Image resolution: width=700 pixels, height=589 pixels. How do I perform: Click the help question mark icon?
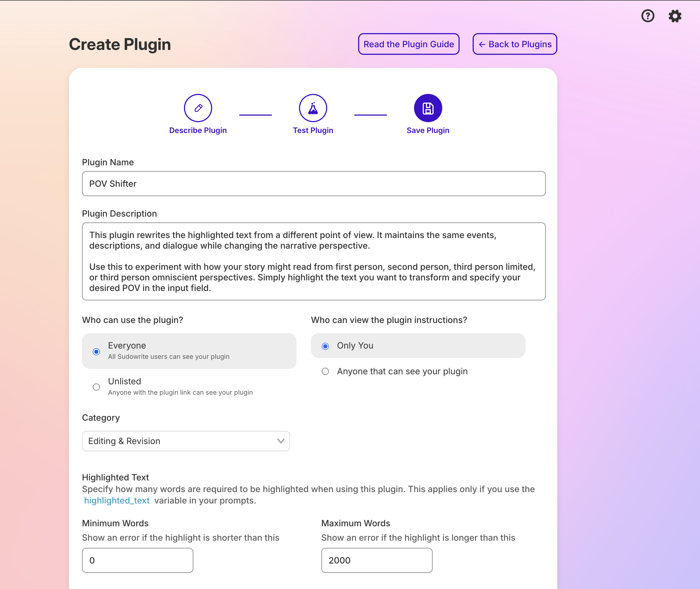click(648, 16)
